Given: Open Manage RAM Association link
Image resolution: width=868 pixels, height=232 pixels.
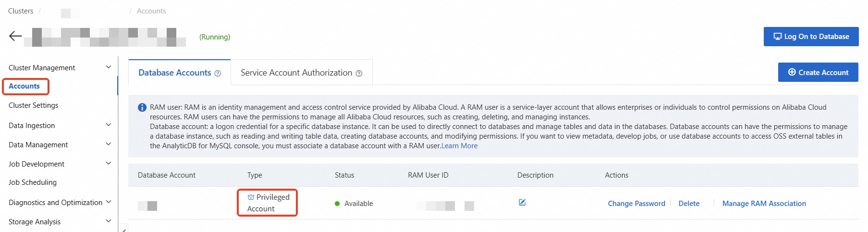Looking at the screenshot, I should (764, 204).
